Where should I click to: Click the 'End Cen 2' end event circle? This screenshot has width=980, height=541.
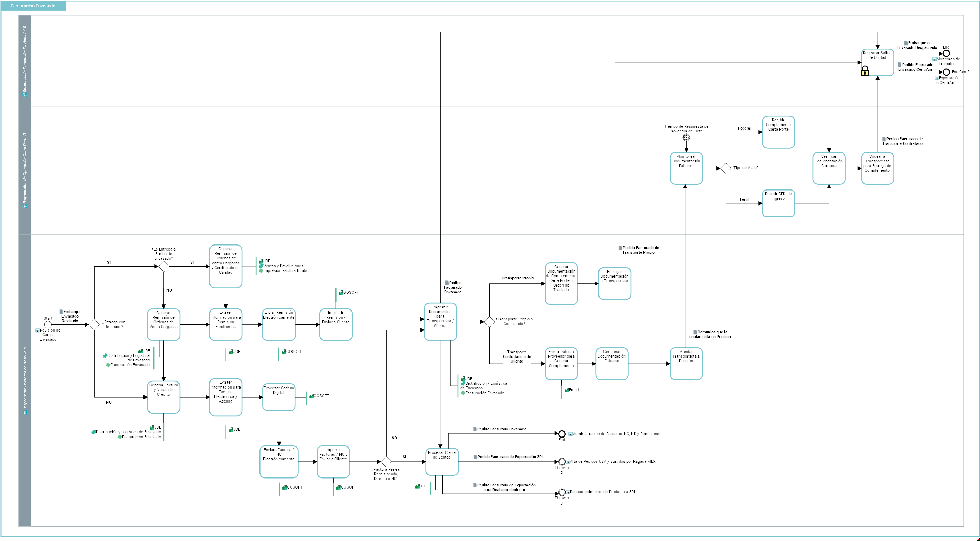(x=946, y=72)
